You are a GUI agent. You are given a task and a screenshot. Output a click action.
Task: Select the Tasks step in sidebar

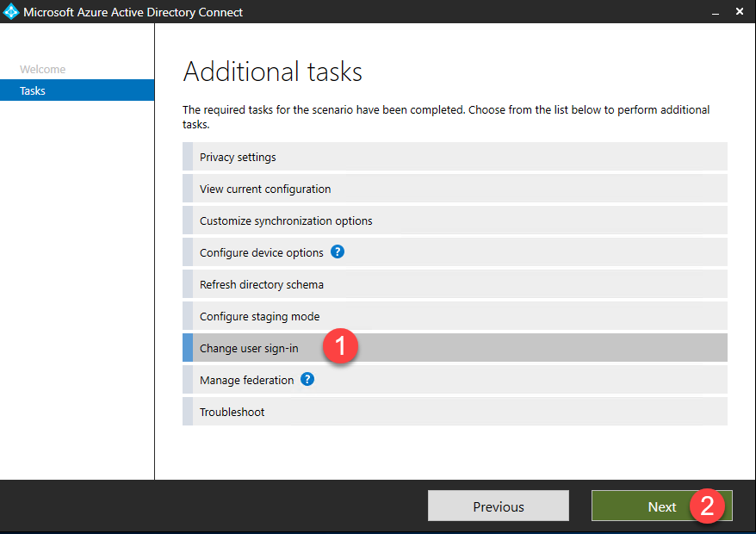click(33, 90)
